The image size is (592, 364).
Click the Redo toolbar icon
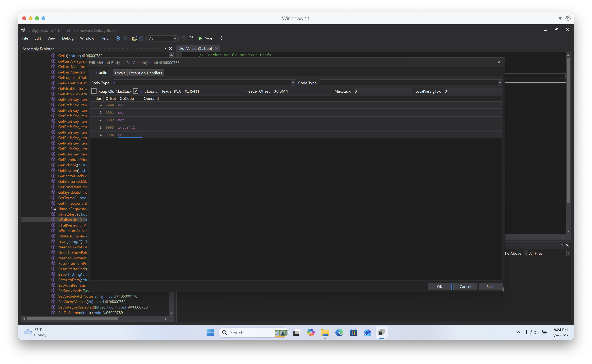191,39
